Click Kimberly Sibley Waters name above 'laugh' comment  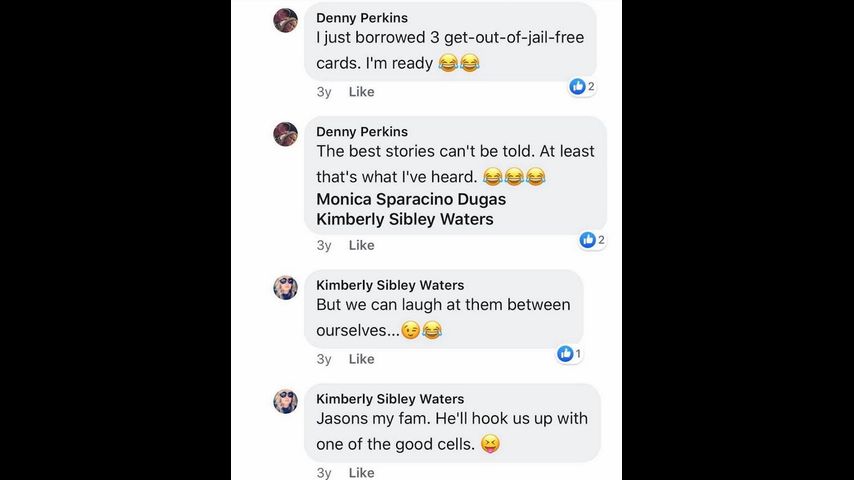390,285
